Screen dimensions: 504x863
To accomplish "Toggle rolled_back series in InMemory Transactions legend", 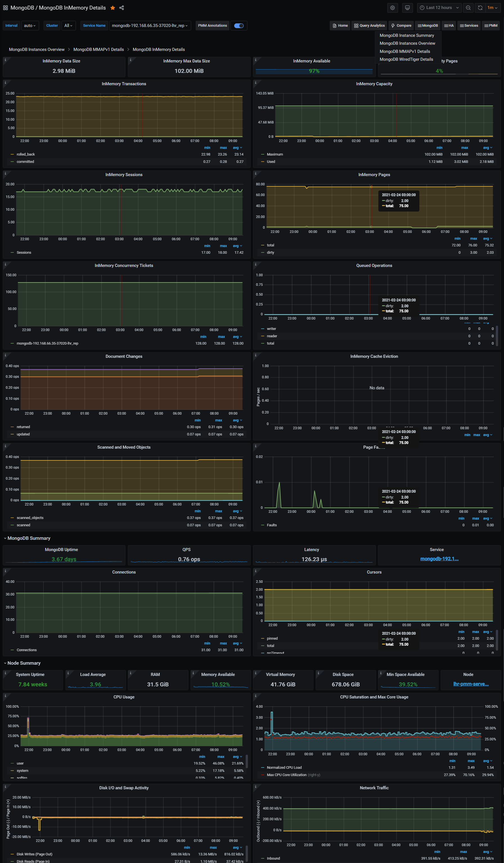I will pos(26,154).
